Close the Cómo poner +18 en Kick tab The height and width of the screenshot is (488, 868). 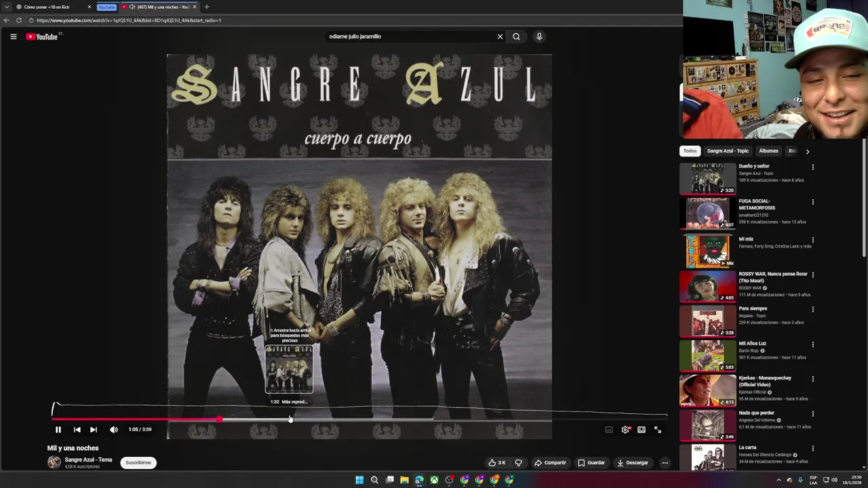(89, 7)
